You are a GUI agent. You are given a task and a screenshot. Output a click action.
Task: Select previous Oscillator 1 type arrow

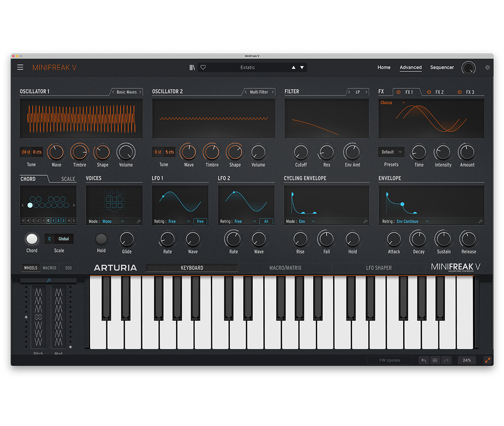(113, 92)
